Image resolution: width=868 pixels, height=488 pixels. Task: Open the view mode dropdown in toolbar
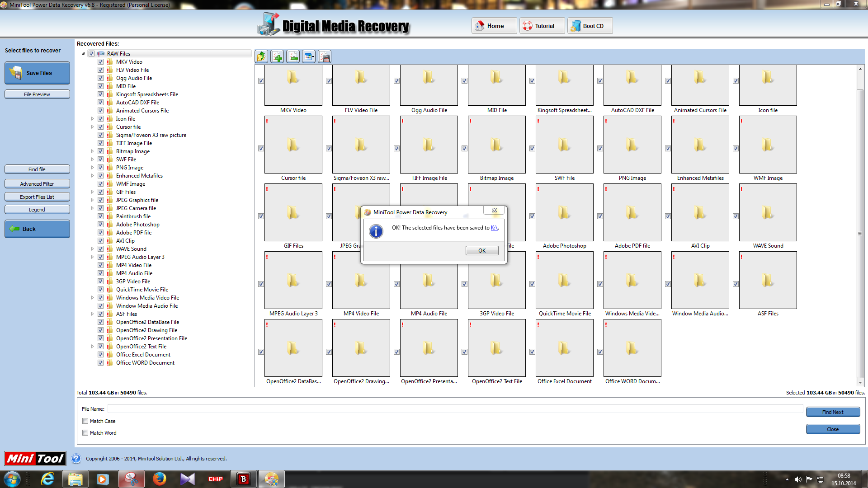tap(309, 57)
